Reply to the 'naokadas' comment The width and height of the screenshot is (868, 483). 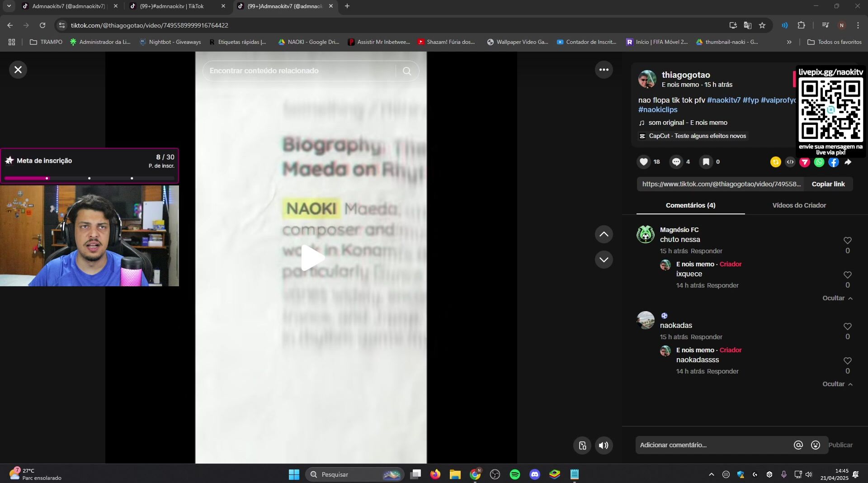pos(706,337)
